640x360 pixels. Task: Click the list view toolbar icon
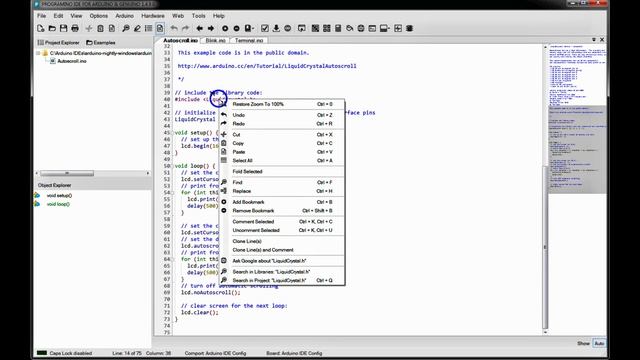[149, 28]
